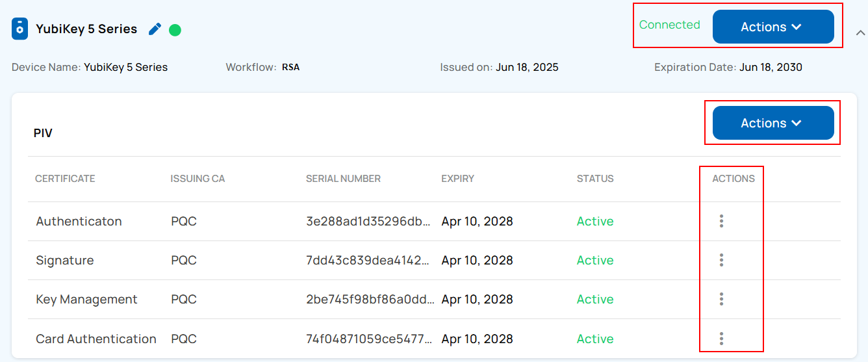Click the green status dot indicator
Image resolution: width=868 pixels, height=362 pixels.
[x=175, y=30]
